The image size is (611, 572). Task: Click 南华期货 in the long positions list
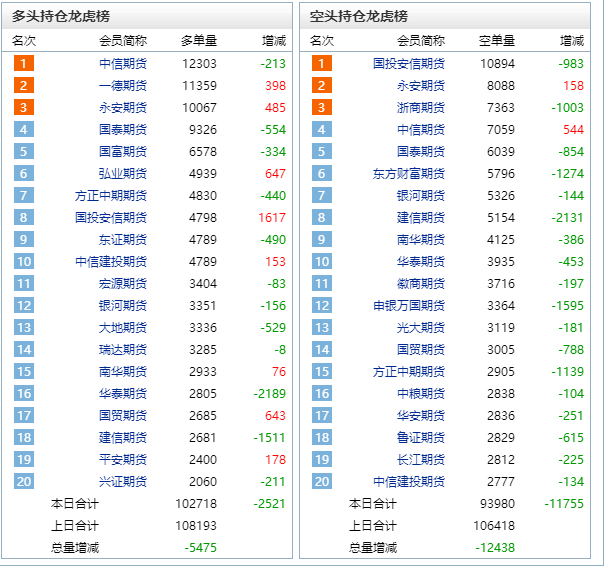click(x=123, y=372)
